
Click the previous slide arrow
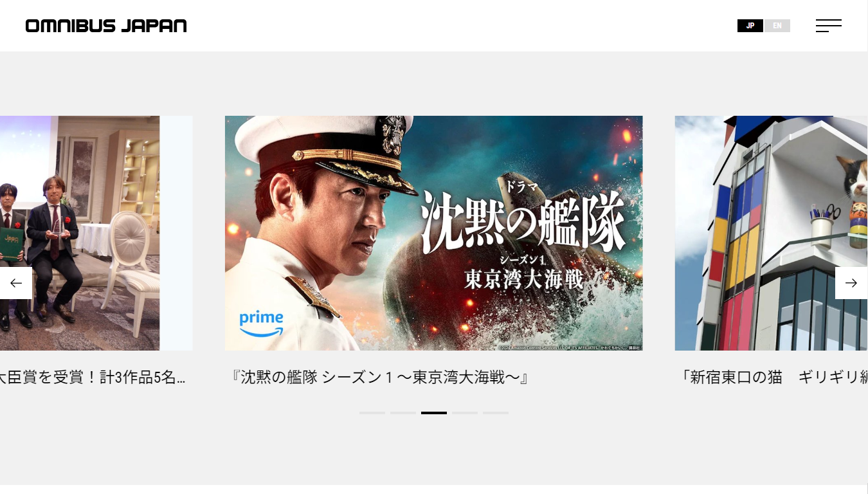coord(16,283)
